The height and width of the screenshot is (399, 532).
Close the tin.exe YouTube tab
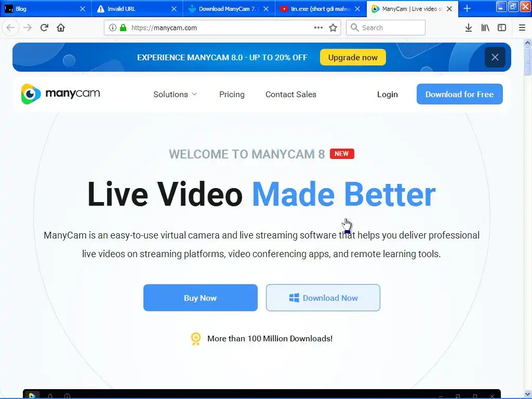click(x=357, y=9)
